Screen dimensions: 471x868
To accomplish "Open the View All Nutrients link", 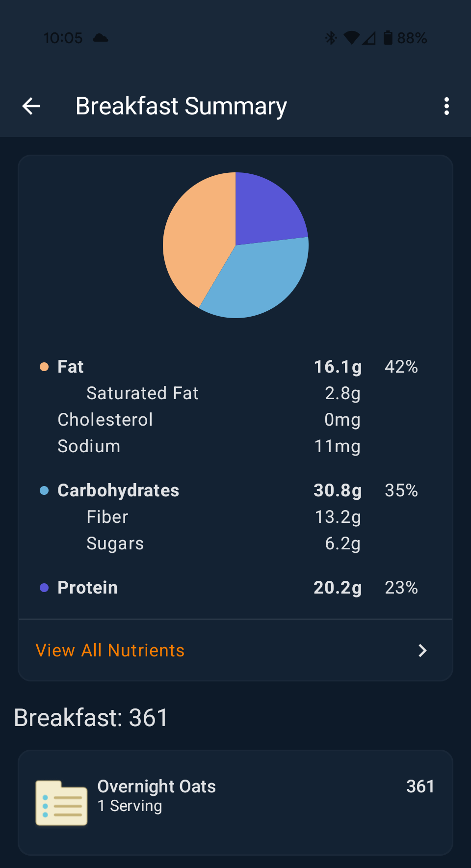I will pyautogui.click(x=110, y=651).
